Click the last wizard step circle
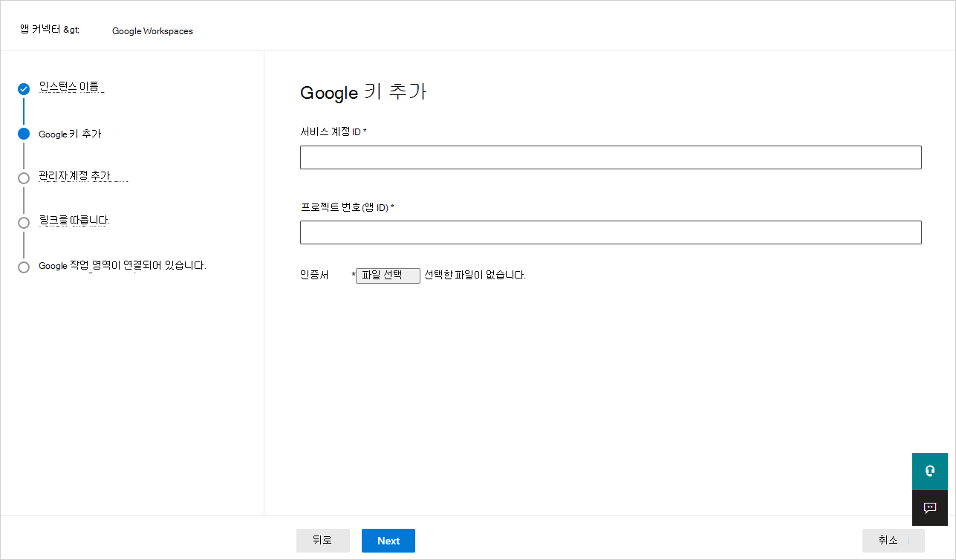956x560 pixels. tap(24, 267)
